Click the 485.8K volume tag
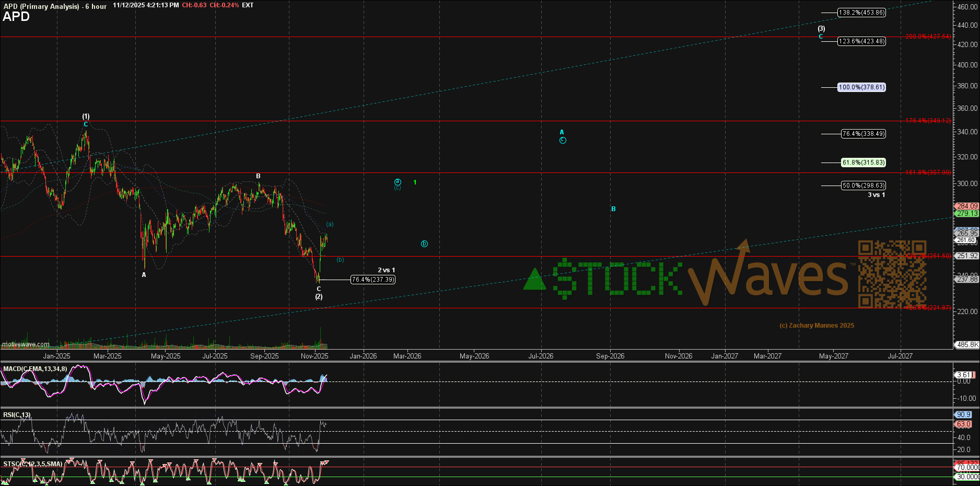This screenshot has width=980, height=486. tap(967, 345)
